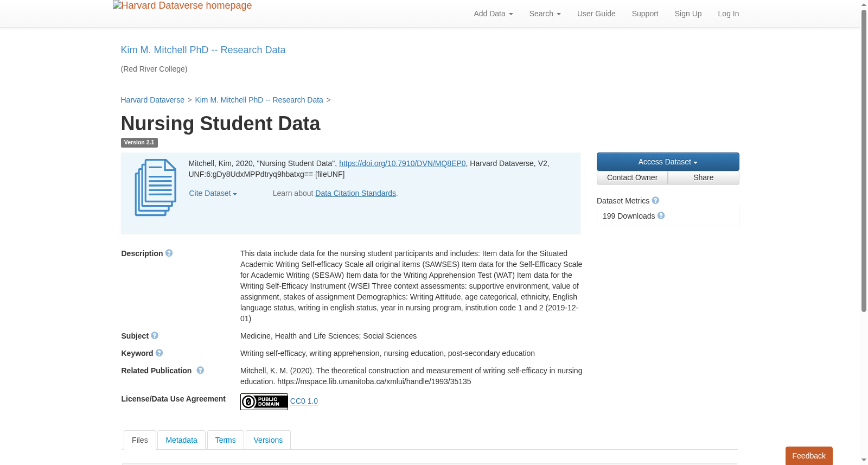Switch to the Terms tab

tap(225, 440)
